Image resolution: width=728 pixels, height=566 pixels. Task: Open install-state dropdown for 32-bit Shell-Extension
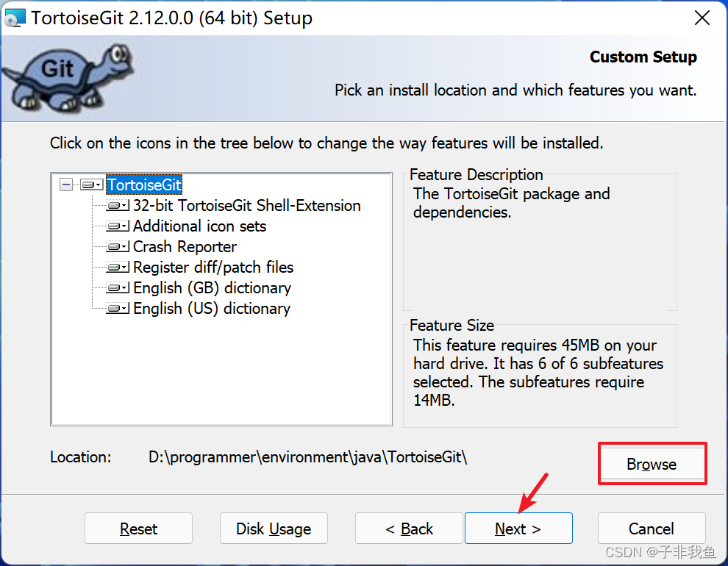coord(118,206)
